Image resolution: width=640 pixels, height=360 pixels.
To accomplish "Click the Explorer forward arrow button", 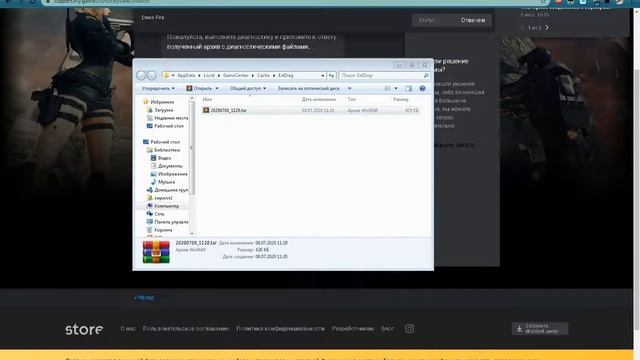I will (151, 76).
